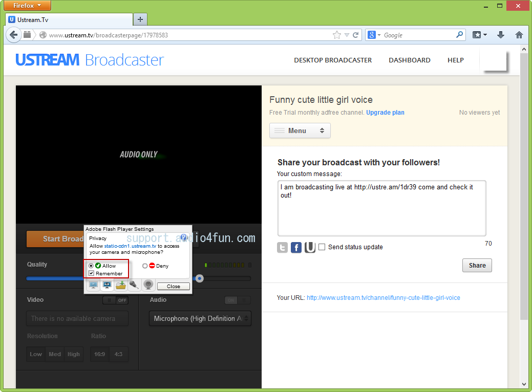Go to the Firefox home page icon

[519, 35]
